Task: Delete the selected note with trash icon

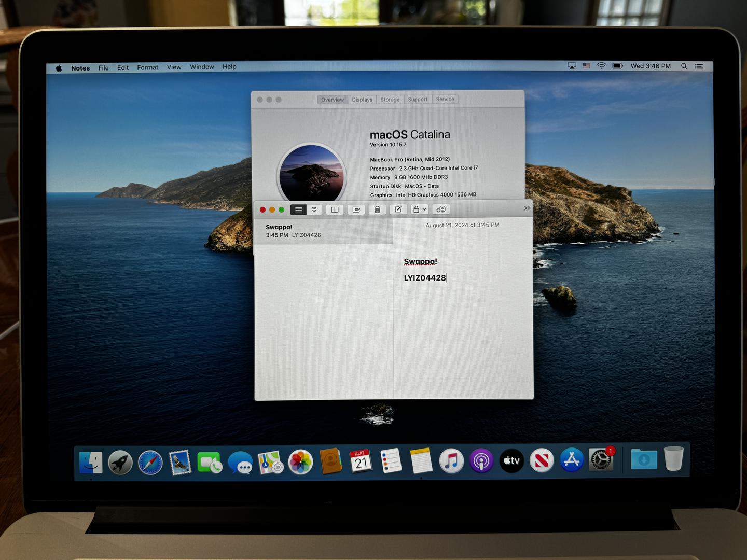Action: (377, 209)
